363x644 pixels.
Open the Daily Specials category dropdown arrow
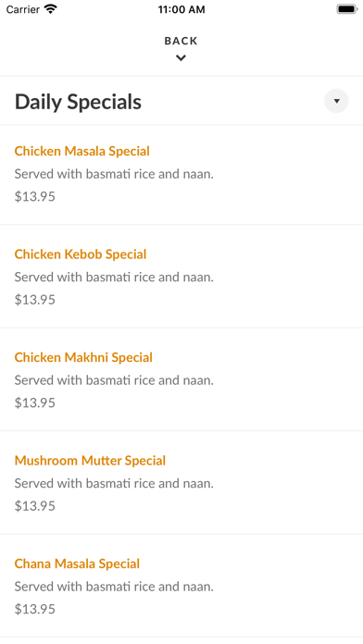tap(336, 101)
